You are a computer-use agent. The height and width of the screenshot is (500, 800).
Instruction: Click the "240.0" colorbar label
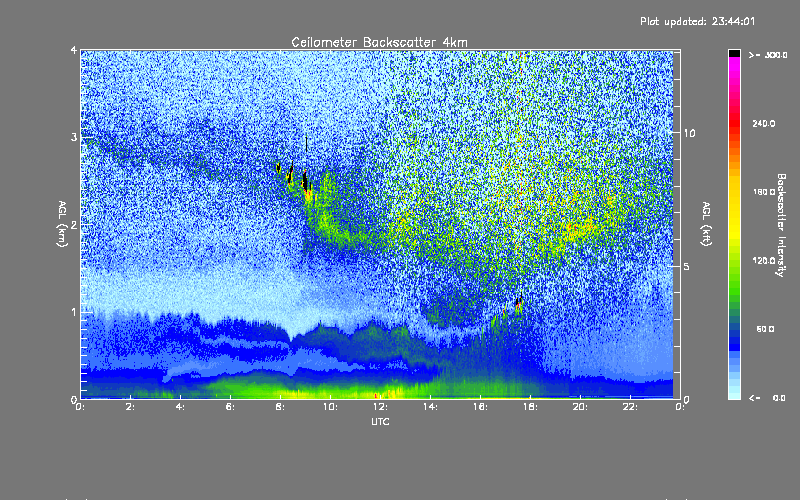click(764, 124)
